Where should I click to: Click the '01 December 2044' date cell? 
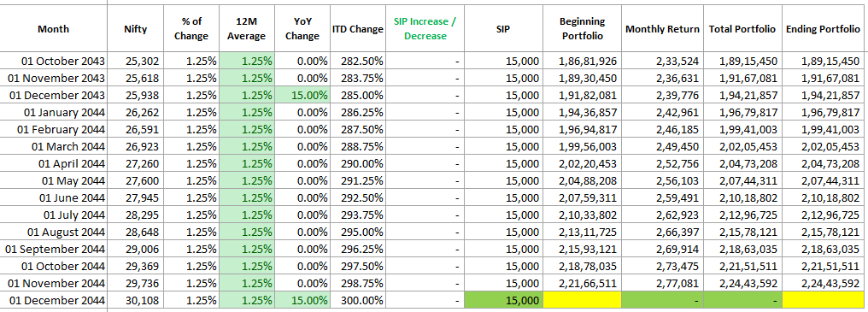tap(54, 300)
